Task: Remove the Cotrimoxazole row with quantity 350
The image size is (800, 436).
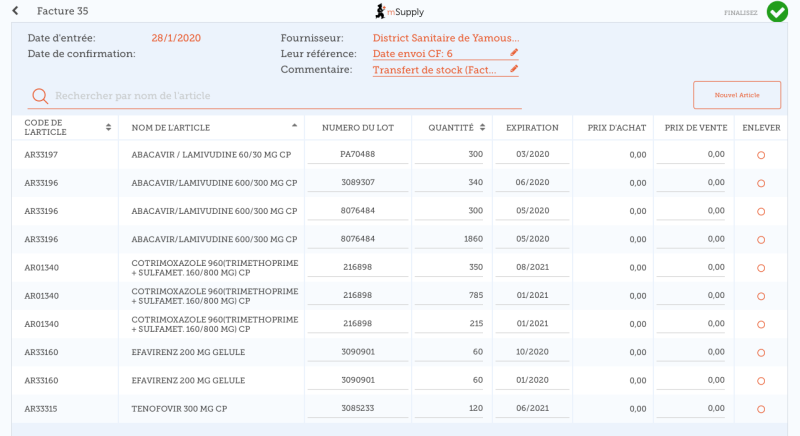Action: (x=761, y=268)
